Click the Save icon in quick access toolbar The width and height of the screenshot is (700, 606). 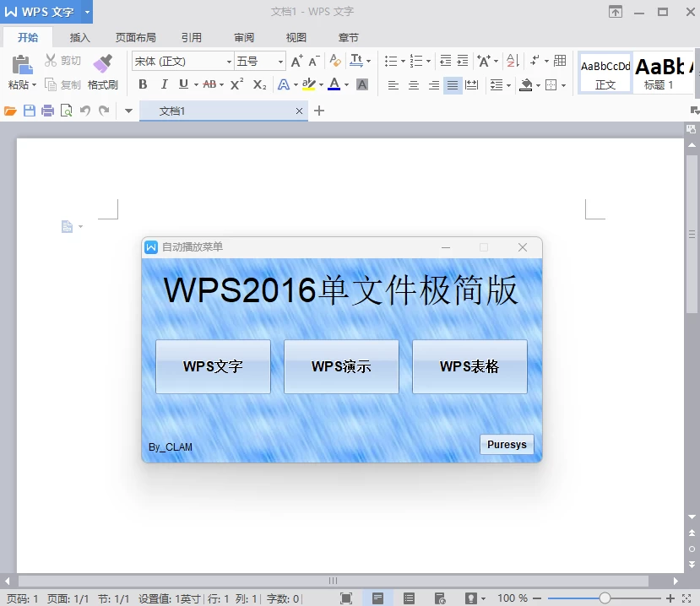[x=30, y=111]
